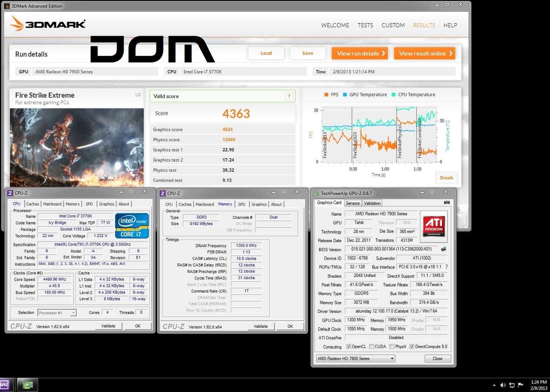Click the Action Center flag tray icon
The height and width of the screenshot is (392, 550).
(x=521, y=385)
